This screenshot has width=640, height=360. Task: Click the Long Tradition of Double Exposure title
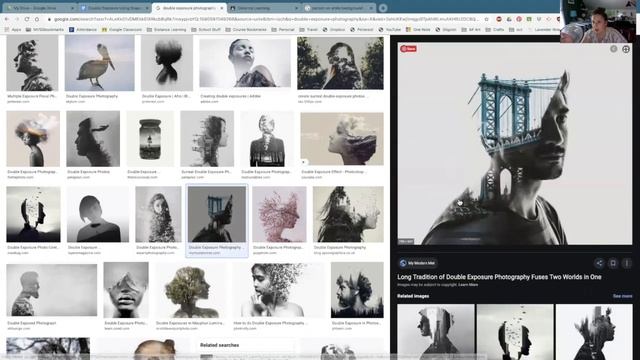click(x=499, y=277)
